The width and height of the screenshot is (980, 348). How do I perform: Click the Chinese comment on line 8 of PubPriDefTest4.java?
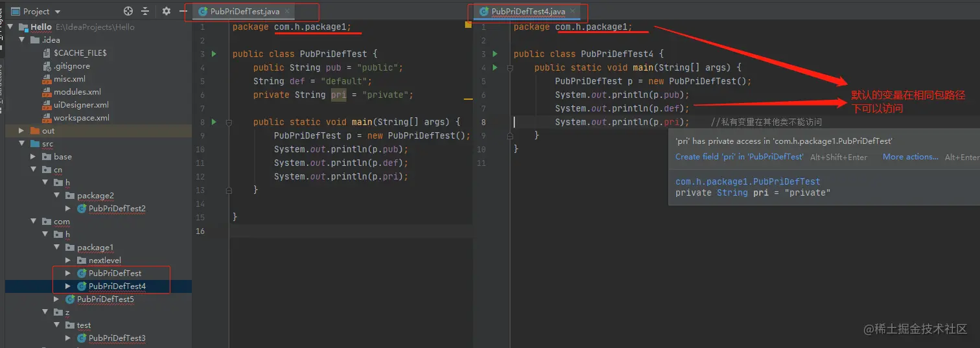tap(766, 122)
